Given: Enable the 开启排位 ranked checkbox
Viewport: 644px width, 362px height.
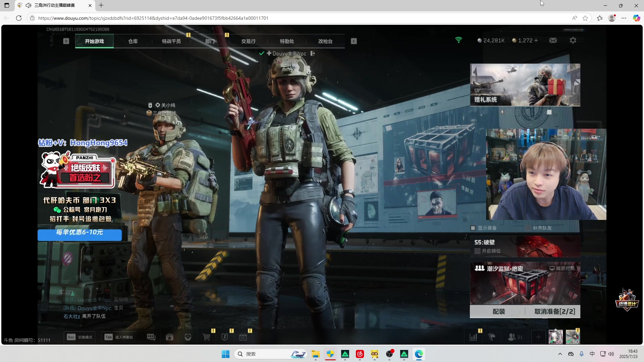Looking at the screenshot, I should pyautogui.click(x=478, y=251).
